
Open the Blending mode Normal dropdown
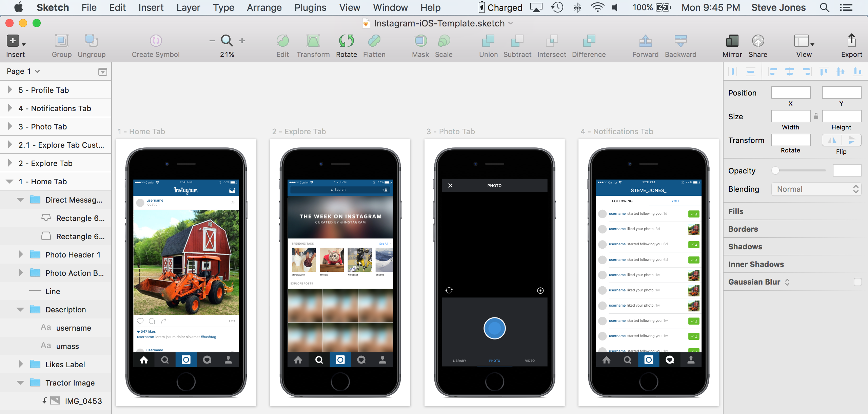(816, 189)
